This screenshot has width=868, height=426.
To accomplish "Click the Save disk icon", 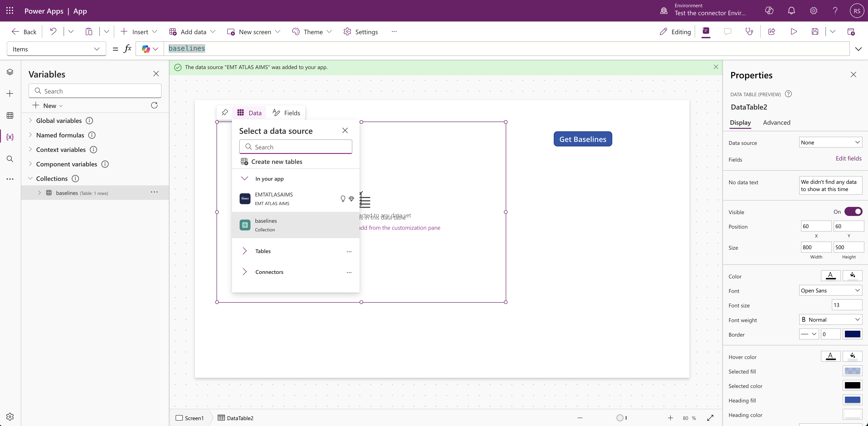I will [815, 32].
